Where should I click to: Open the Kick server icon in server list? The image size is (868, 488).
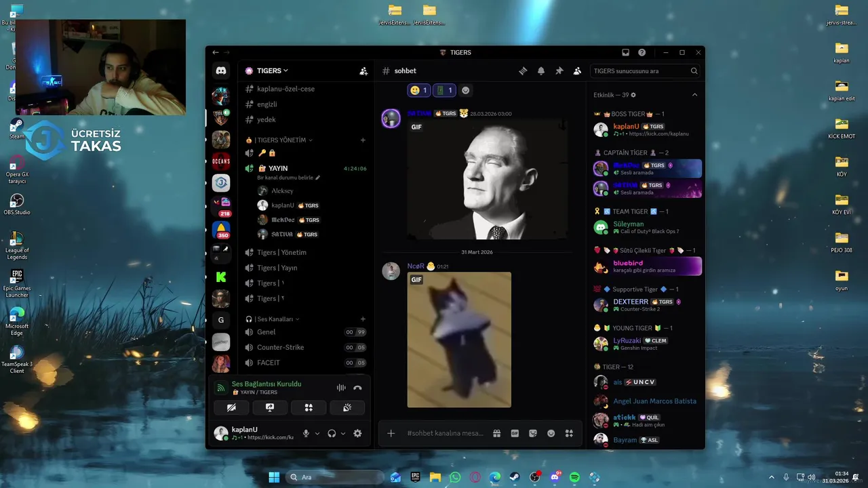pyautogui.click(x=221, y=277)
